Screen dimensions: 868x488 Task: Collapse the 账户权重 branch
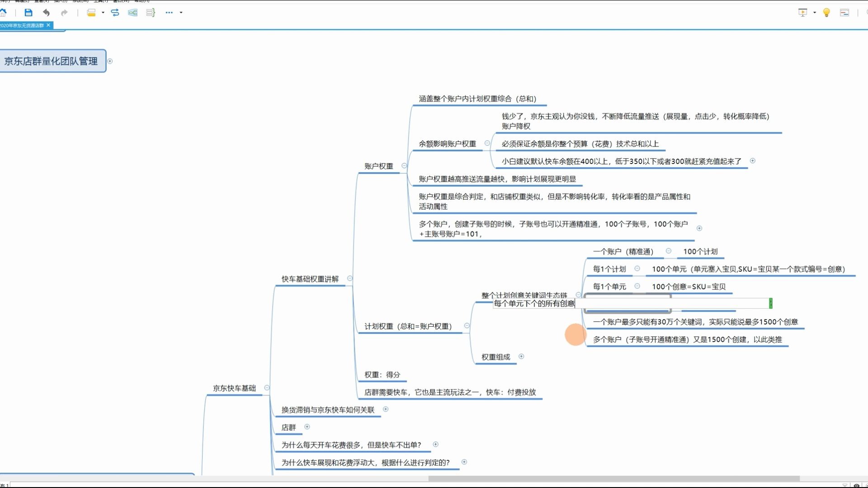pos(405,166)
